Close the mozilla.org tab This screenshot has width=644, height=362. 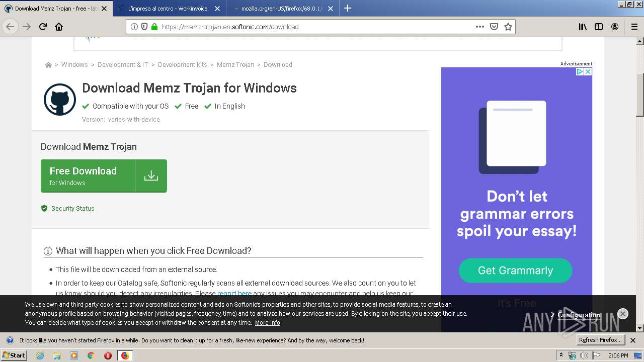coord(331,9)
